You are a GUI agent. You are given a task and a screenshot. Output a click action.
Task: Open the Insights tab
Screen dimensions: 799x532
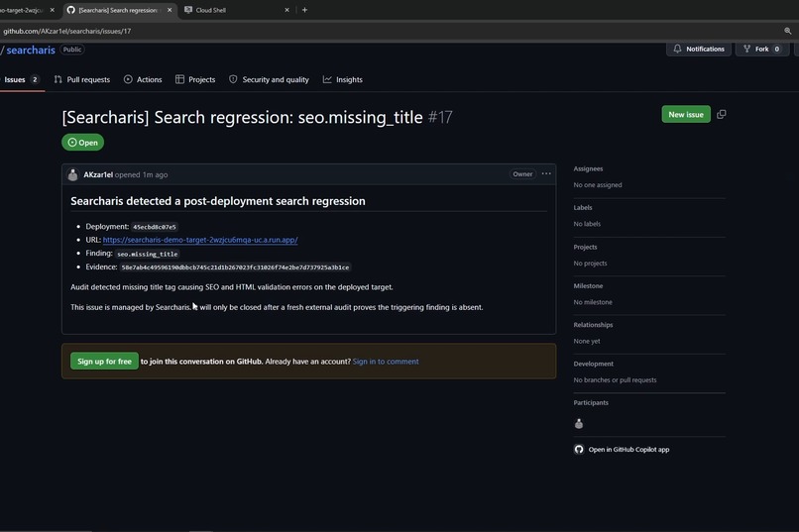click(343, 79)
